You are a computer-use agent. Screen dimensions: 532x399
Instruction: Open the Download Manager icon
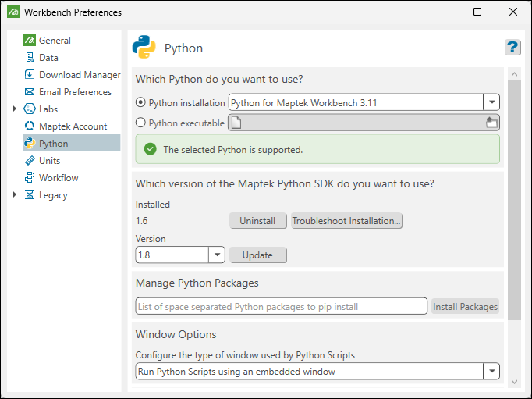tap(30, 74)
